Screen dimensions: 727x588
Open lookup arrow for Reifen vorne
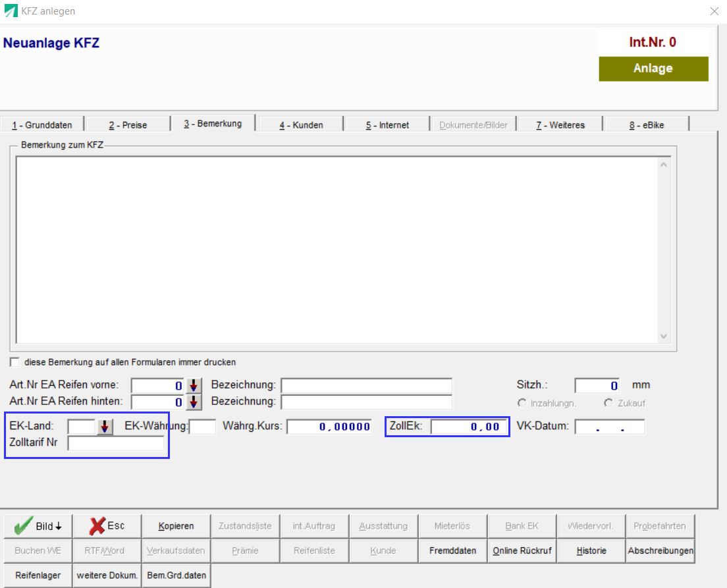click(x=194, y=386)
